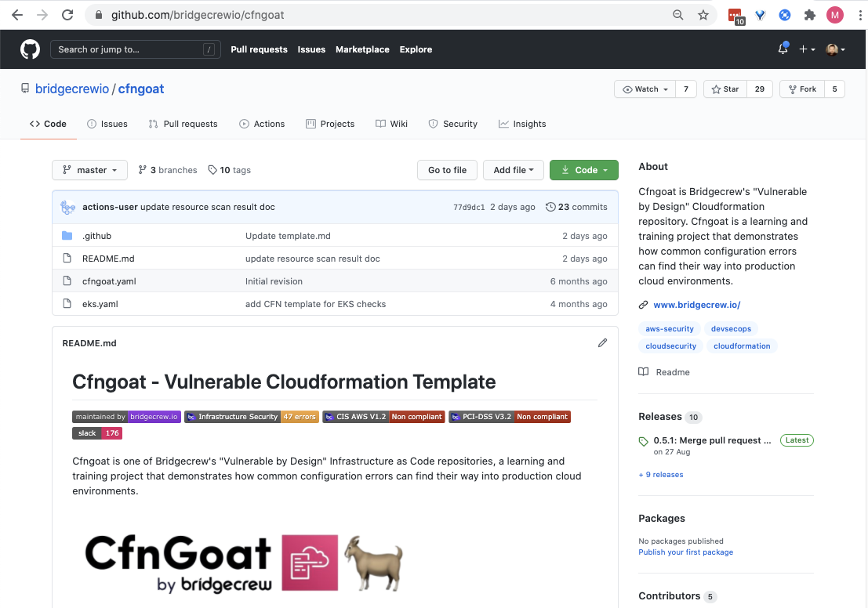The height and width of the screenshot is (608, 868).
Task: Click Issues in the header bar
Action: tap(311, 49)
